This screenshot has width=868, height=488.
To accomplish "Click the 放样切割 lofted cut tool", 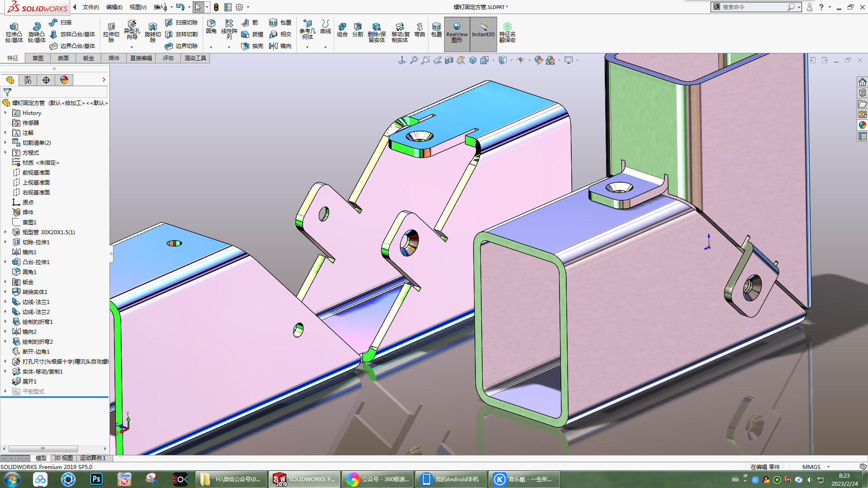I will (x=181, y=34).
